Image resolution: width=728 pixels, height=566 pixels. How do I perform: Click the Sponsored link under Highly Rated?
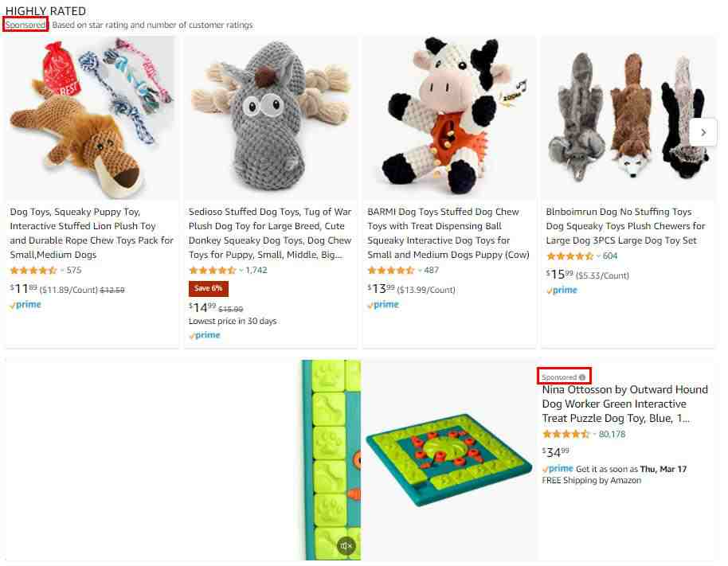pos(25,25)
